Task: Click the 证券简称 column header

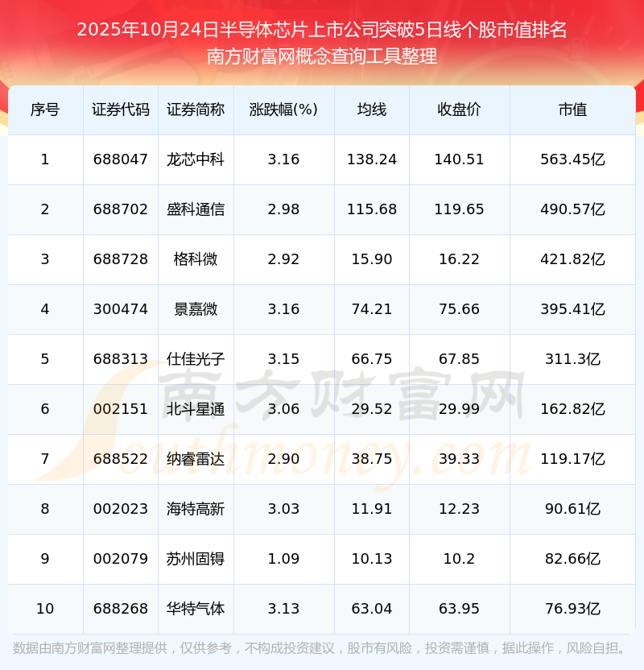Action: (x=196, y=110)
